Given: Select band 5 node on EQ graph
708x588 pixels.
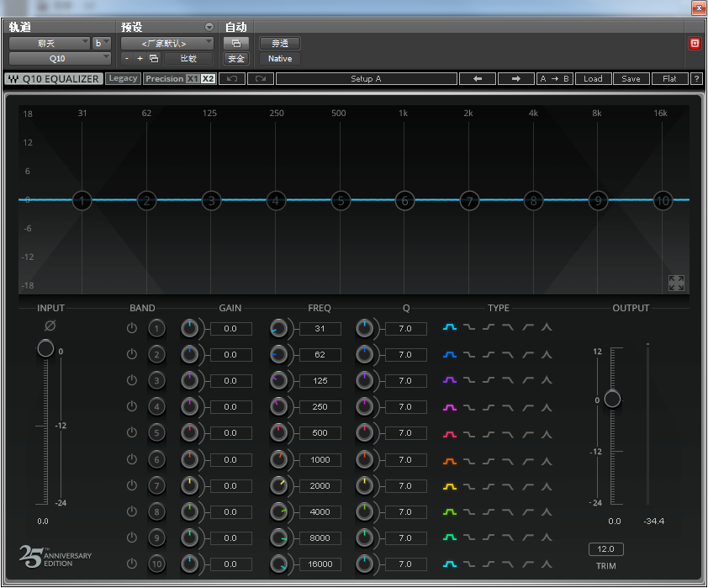Looking at the screenshot, I should click(341, 200).
